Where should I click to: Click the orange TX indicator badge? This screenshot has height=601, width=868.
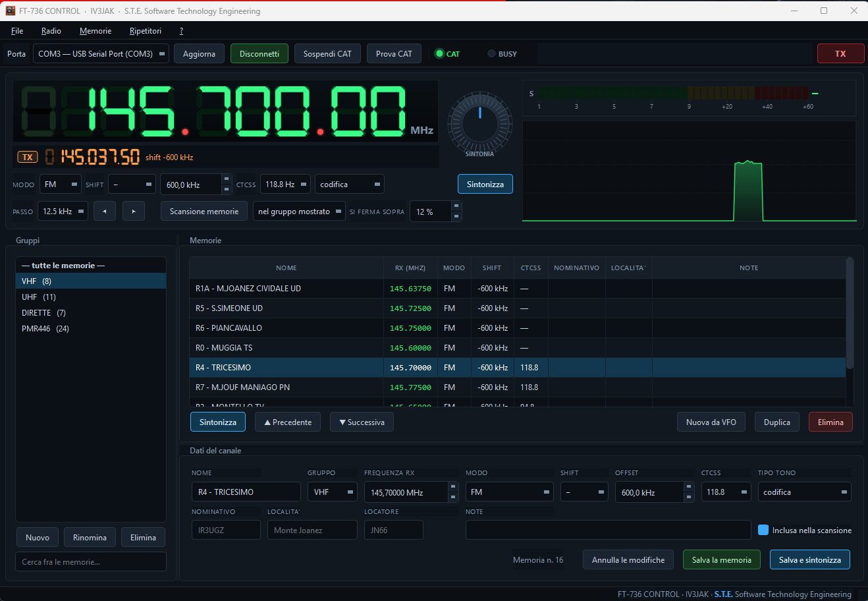click(28, 157)
